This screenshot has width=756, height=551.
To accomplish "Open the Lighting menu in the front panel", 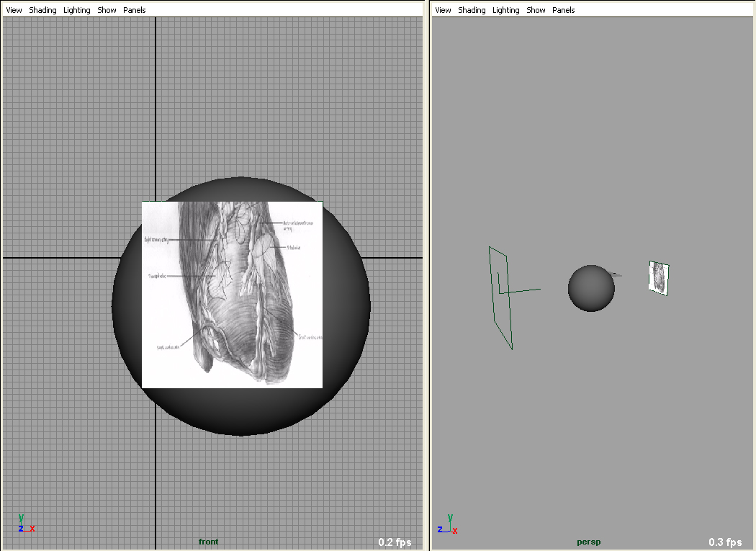I will click(x=76, y=10).
